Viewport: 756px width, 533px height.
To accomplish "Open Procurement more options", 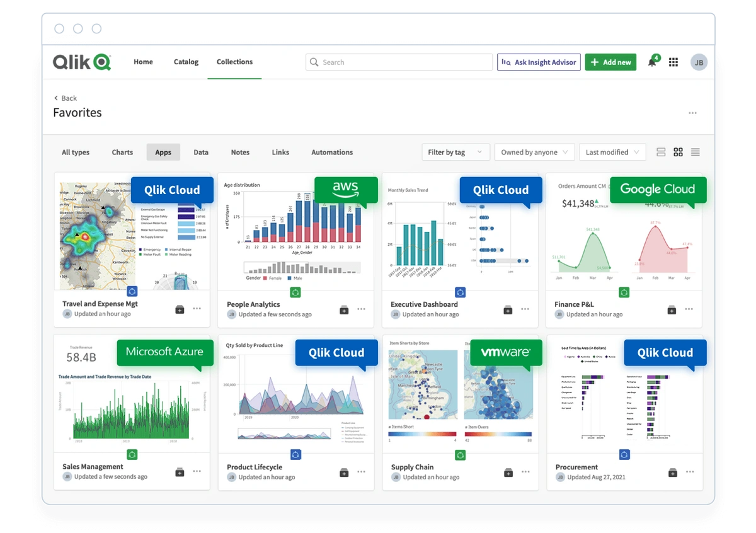I will click(690, 472).
